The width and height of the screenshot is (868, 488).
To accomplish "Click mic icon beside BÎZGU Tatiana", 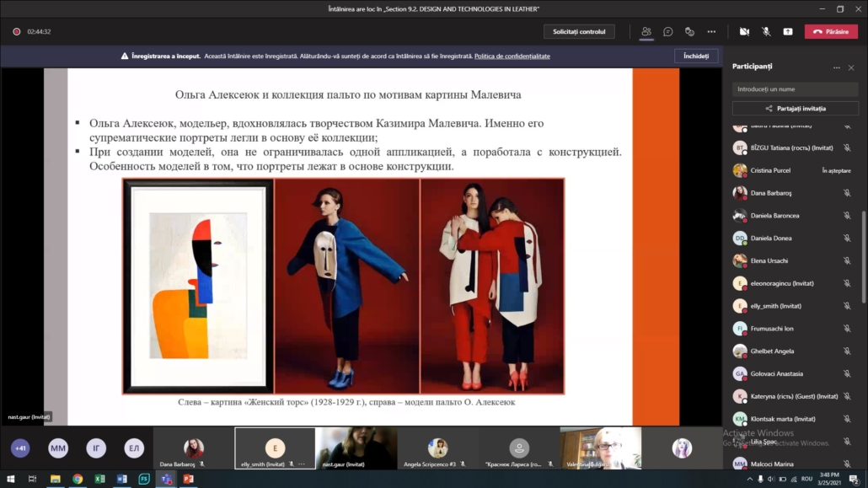I will [x=847, y=147].
